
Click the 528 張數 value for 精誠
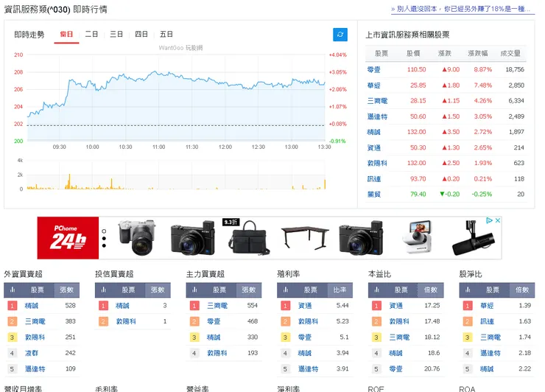pyautogui.click(x=70, y=305)
